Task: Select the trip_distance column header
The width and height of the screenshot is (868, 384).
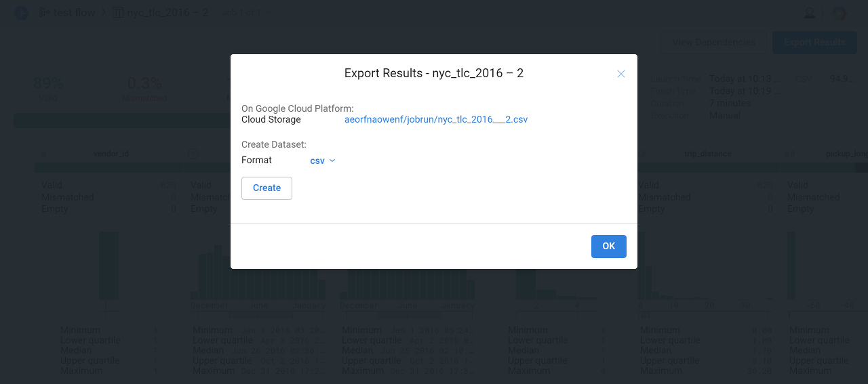Action: (x=707, y=154)
